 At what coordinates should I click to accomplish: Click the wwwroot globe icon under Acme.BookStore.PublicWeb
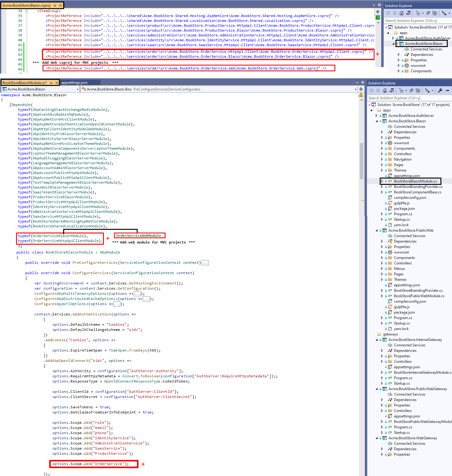(390, 252)
